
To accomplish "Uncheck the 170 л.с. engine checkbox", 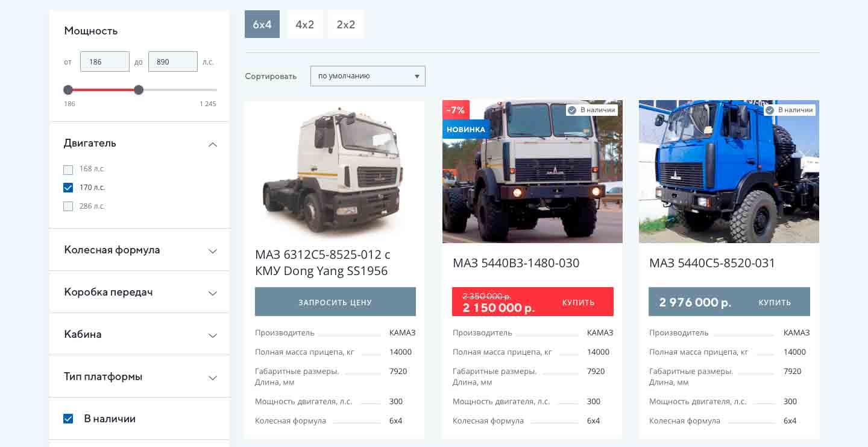I will coord(68,188).
